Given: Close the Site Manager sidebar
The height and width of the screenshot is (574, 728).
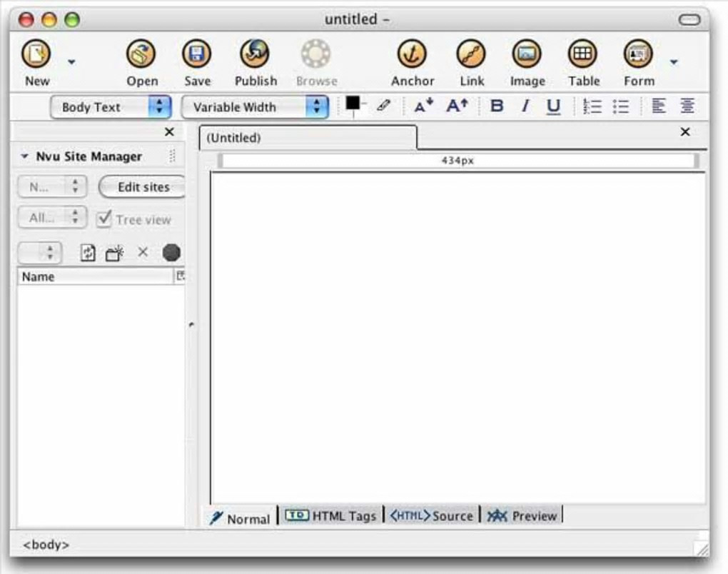Looking at the screenshot, I should (x=169, y=132).
